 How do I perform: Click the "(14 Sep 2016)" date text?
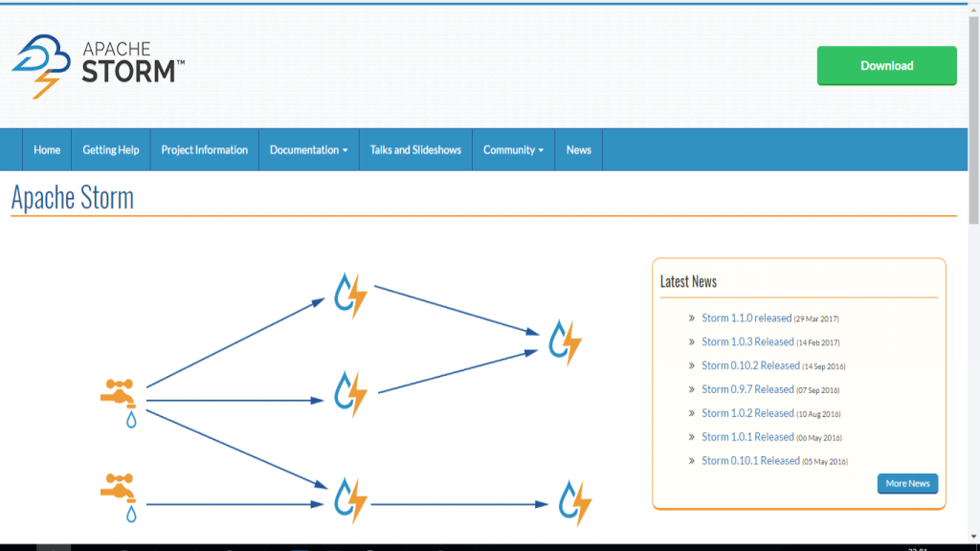[824, 366]
